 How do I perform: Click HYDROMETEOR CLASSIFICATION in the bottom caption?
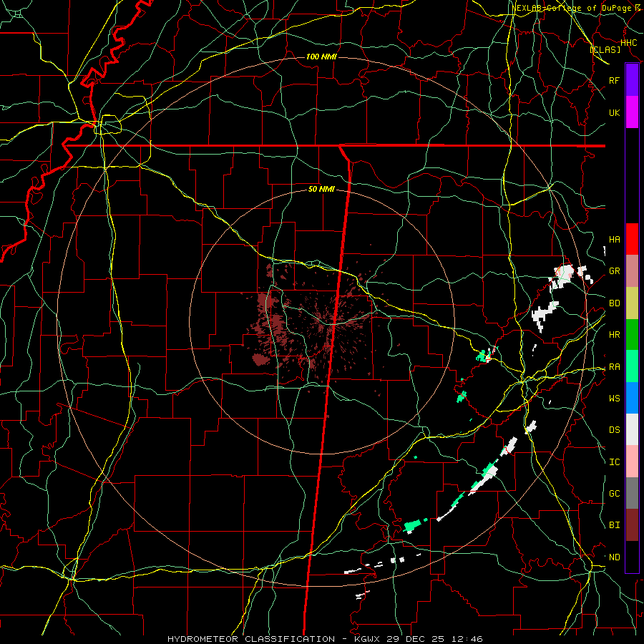251,639
